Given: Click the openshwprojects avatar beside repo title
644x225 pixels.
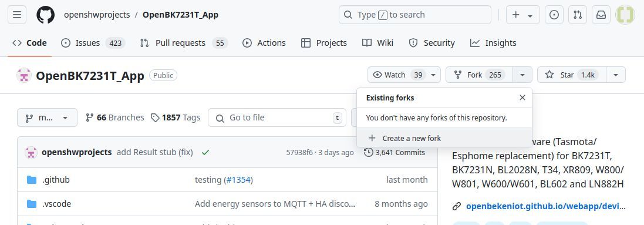Looking at the screenshot, I should coord(24,75).
